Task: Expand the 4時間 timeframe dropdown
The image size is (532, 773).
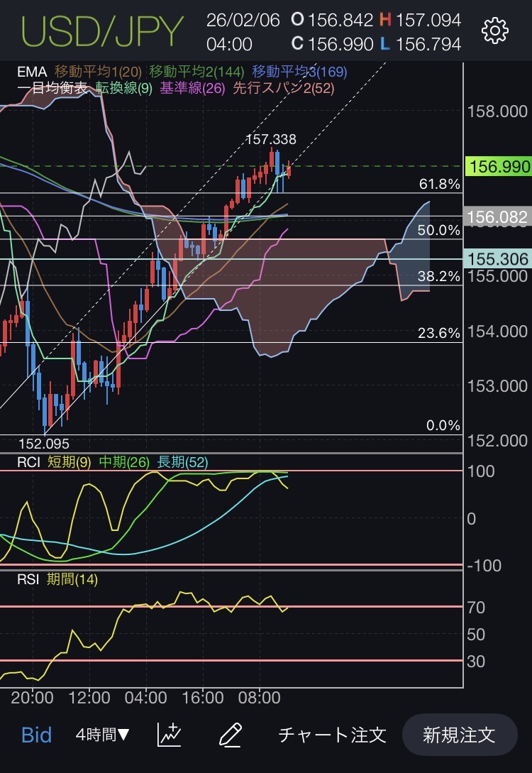Action: tap(103, 734)
